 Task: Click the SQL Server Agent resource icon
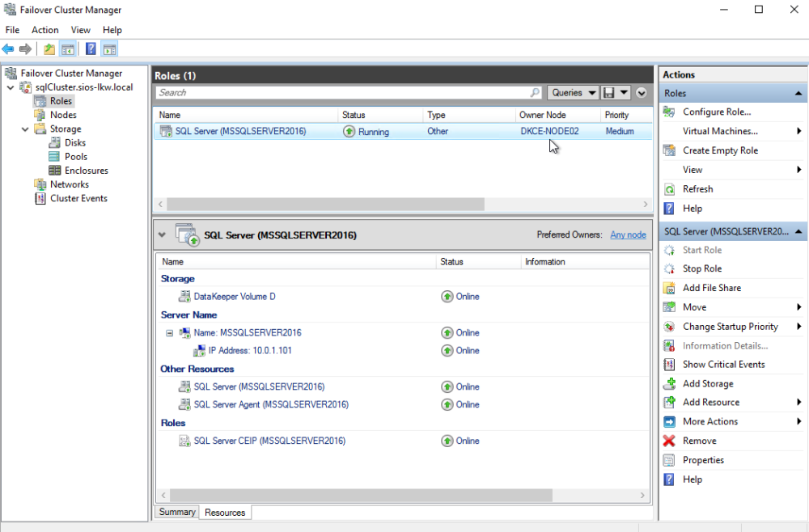tap(184, 405)
